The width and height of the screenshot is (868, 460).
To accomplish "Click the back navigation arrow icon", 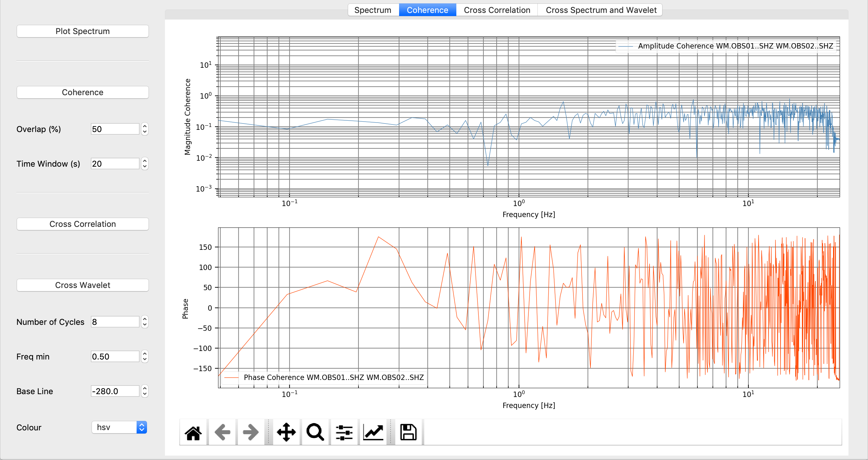I will pos(222,431).
